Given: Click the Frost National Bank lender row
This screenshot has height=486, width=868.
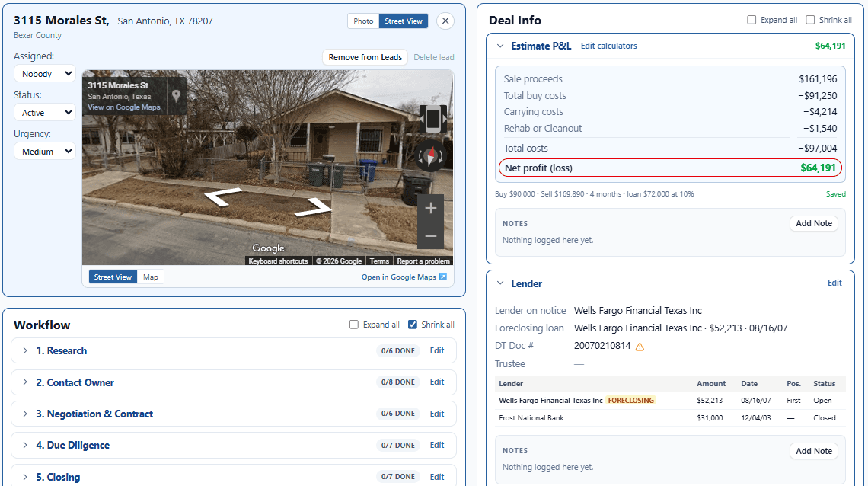Looking at the screenshot, I should [670, 418].
